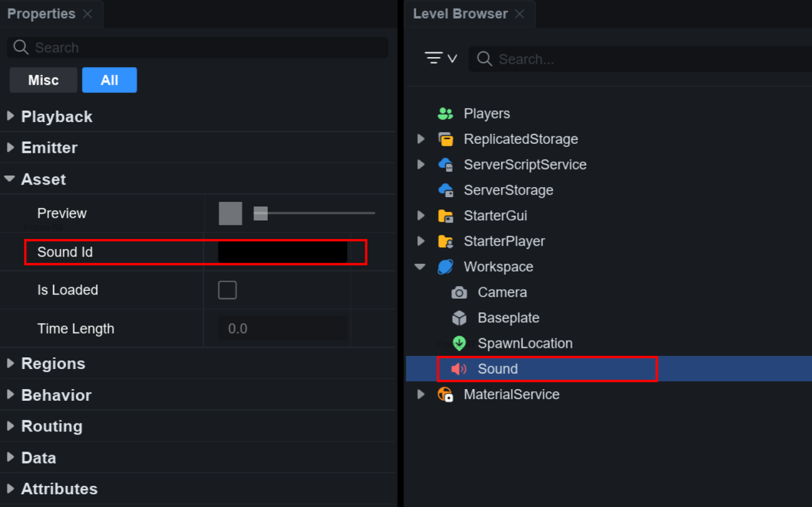Image resolution: width=812 pixels, height=507 pixels.
Task: Click the MaterialService icon
Action: [445, 394]
